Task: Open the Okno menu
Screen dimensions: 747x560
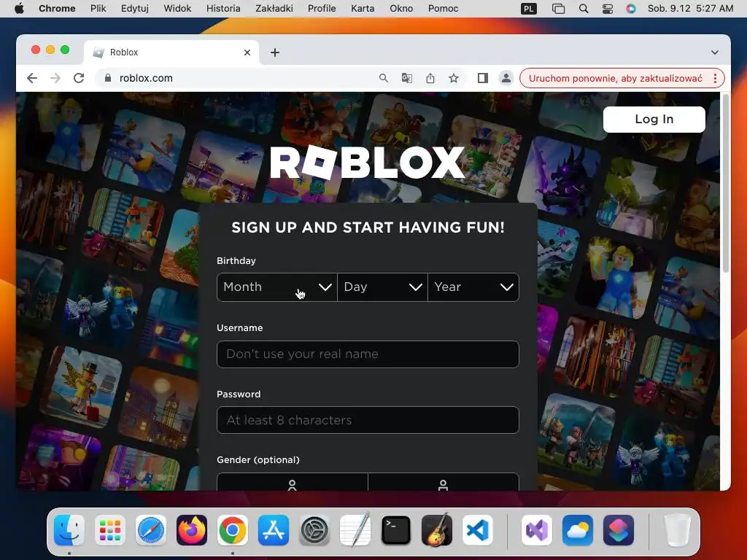Action: tap(401, 9)
